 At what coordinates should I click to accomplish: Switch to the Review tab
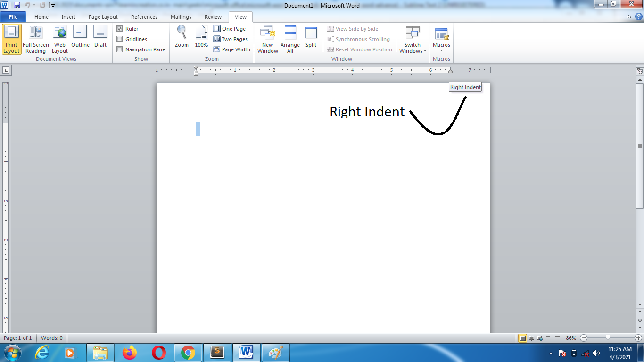click(213, 16)
